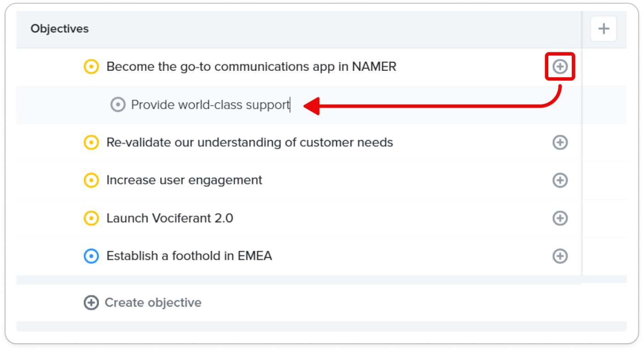Select the Increase user engagement objective
Screen dimensions: 644x351
pos(184,180)
